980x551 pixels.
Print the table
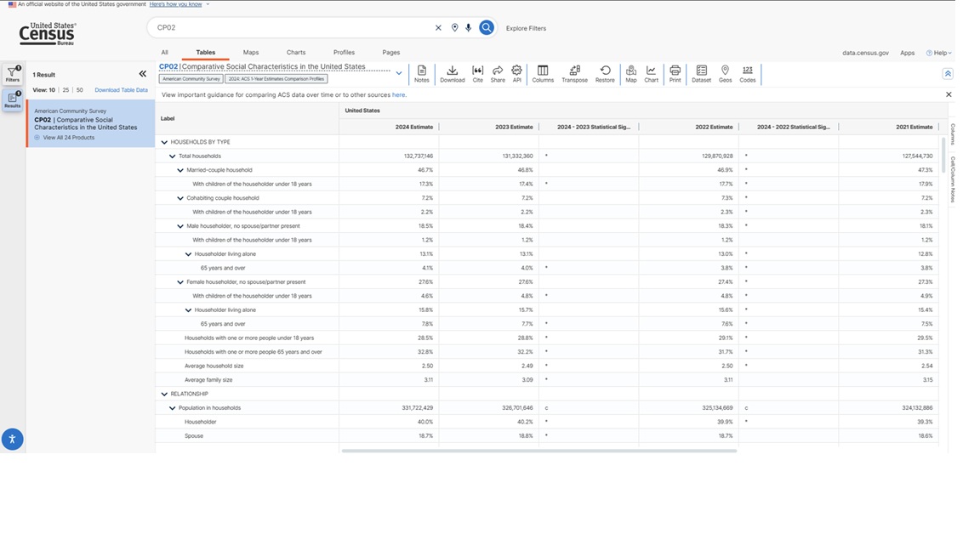(x=675, y=74)
